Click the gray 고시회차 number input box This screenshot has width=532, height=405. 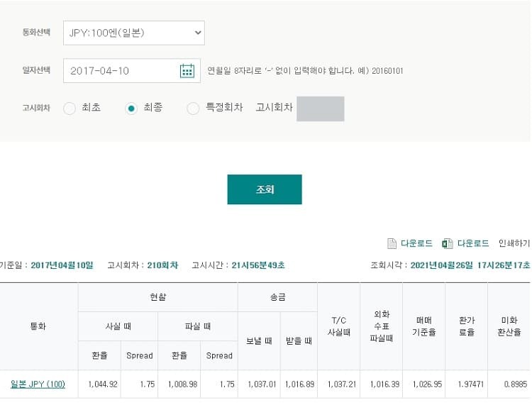pos(321,109)
